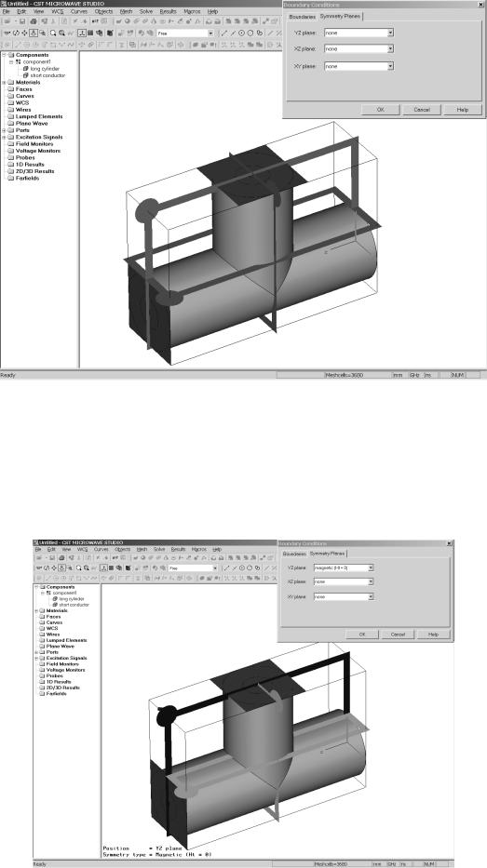Select the four-arrow Pan view icon, lower window
The image size is (487, 868).
tap(54, 568)
